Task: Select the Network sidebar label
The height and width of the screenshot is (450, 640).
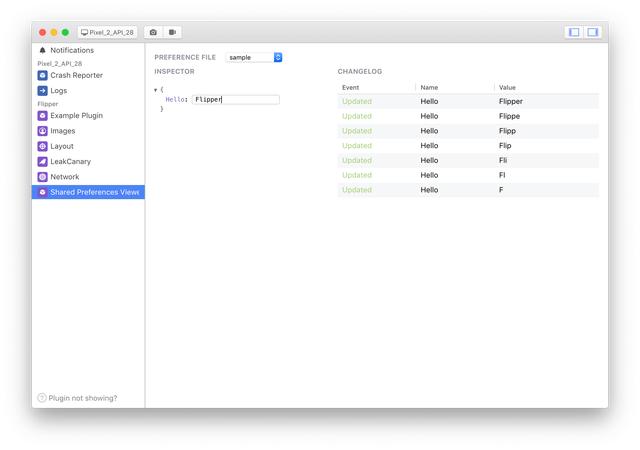Action: coord(65,177)
